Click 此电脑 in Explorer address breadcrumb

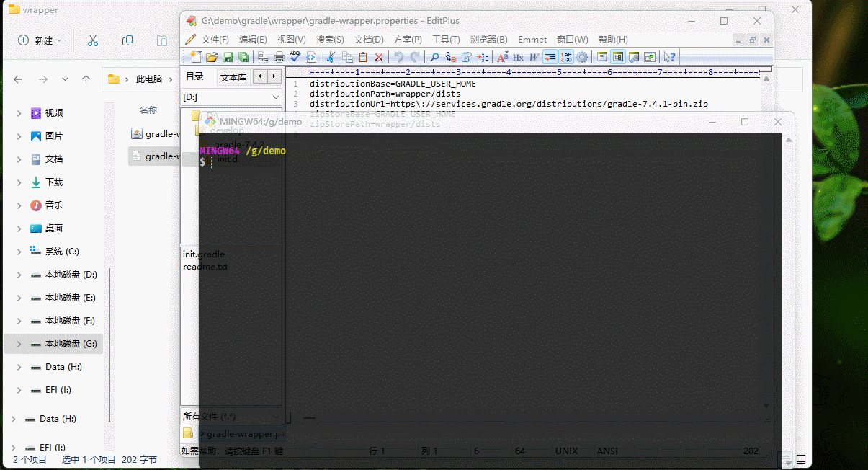(149, 79)
